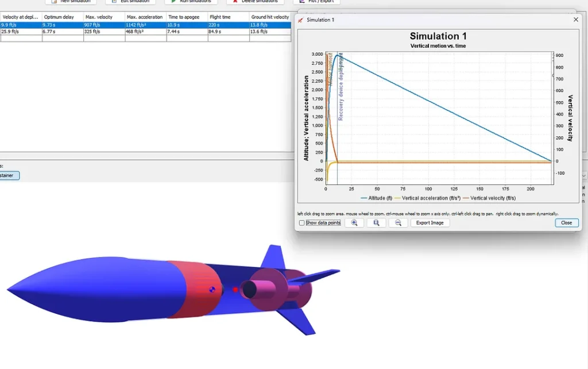The height and width of the screenshot is (369, 588).
Task: Click the zoom out magnifier icon
Action: pyautogui.click(x=398, y=222)
